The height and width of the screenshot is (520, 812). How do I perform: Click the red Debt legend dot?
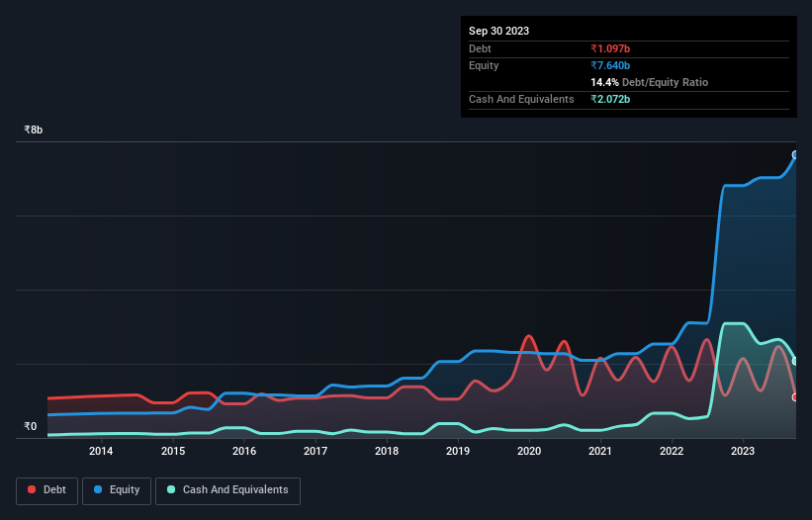pos(32,489)
